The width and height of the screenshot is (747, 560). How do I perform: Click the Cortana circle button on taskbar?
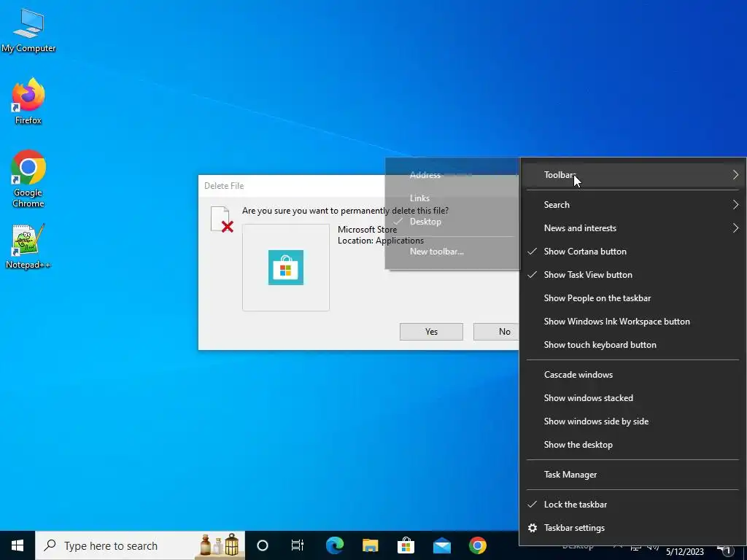(263, 545)
